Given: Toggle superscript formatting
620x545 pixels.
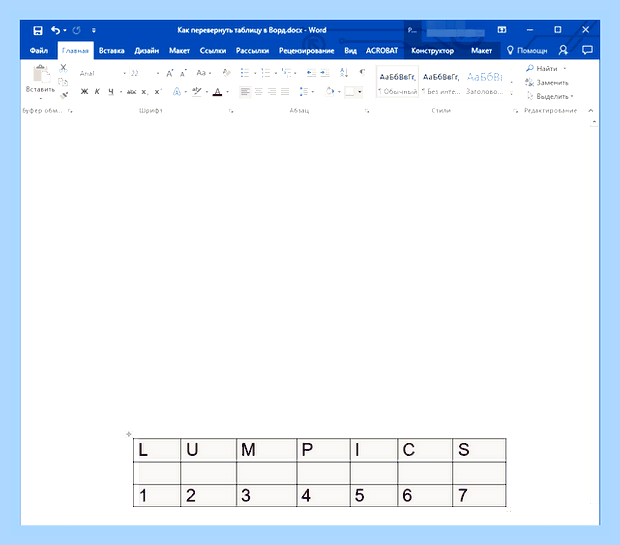Looking at the screenshot, I should pos(157,92).
